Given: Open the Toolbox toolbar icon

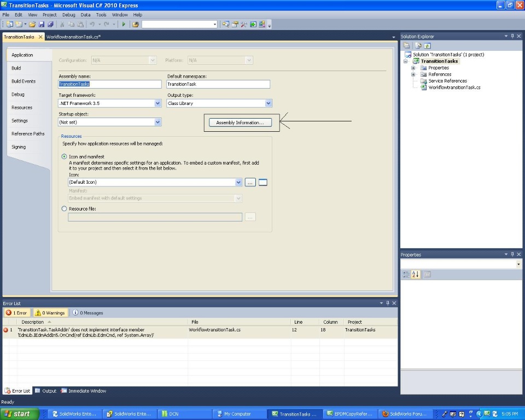Looking at the screenshot, I should (x=244, y=24).
